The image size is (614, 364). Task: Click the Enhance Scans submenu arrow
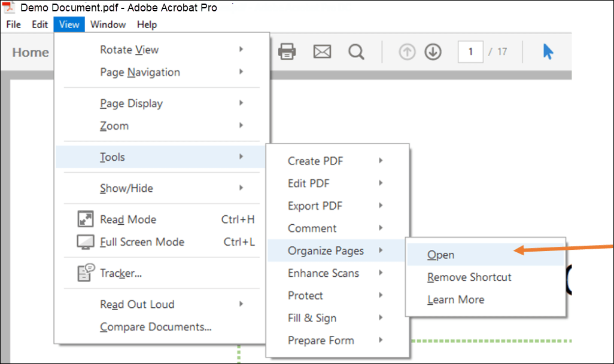click(381, 273)
